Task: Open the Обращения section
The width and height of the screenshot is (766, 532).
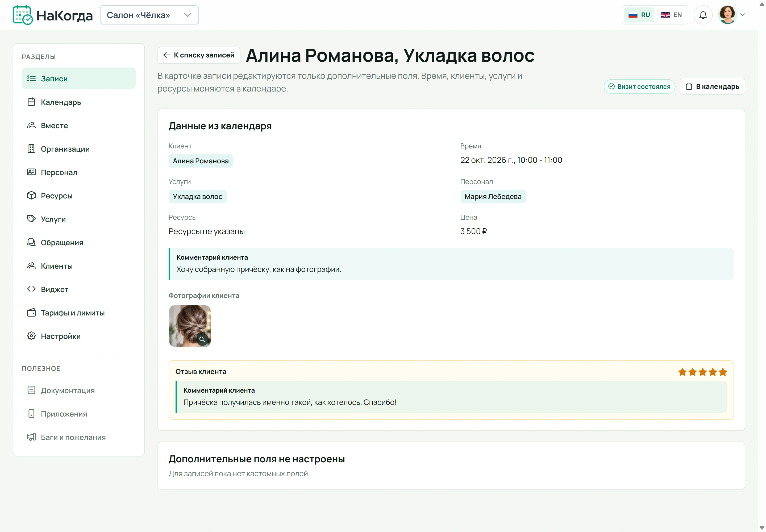Action: click(79, 242)
